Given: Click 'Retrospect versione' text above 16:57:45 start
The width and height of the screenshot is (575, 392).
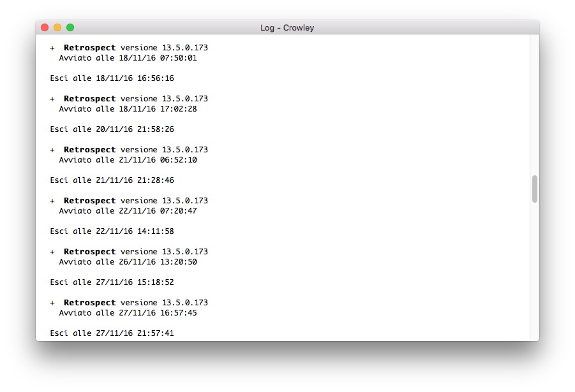Looking at the screenshot, I should (110, 303).
